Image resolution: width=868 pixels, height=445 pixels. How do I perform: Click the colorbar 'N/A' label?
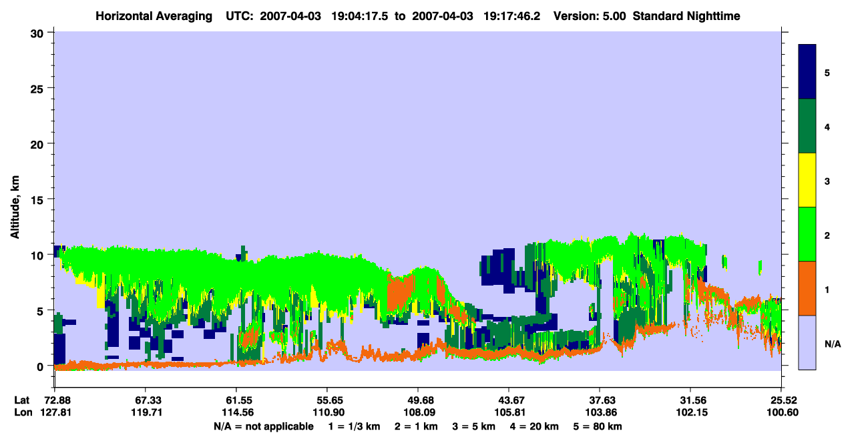[x=833, y=344]
